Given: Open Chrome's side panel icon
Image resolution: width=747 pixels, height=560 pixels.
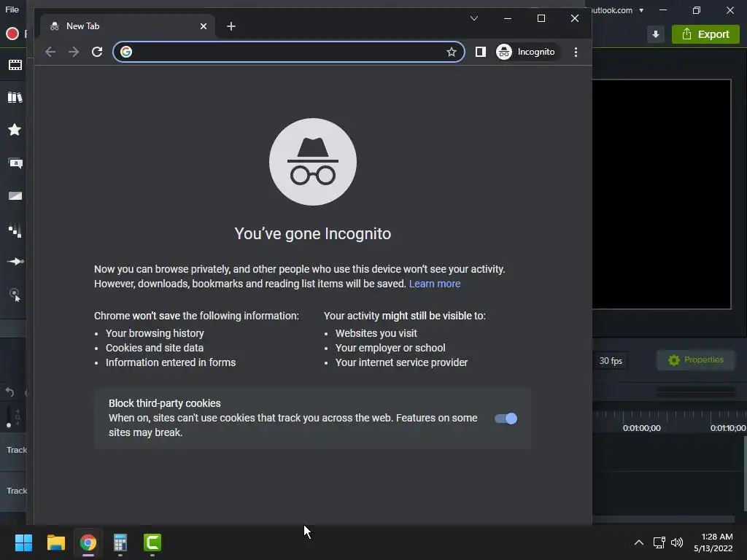Looking at the screenshot, I should pos(480,52).
